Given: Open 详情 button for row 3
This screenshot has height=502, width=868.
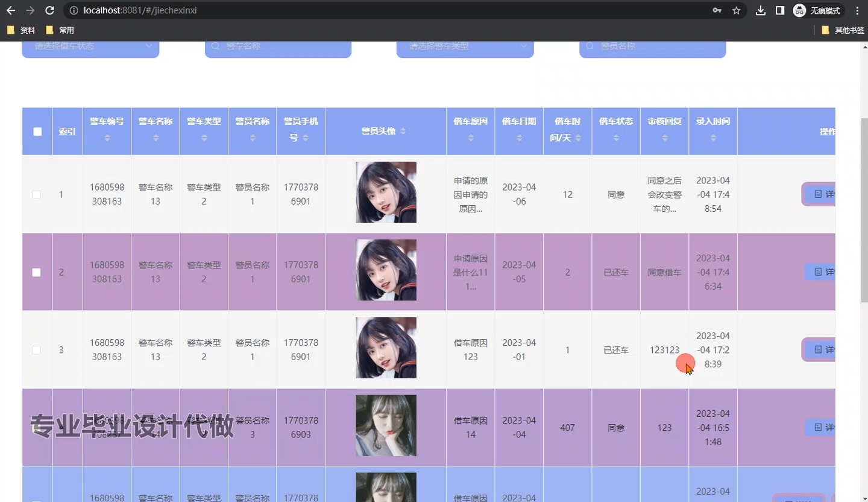Looking at the screenshot, I should click(820, 350).
